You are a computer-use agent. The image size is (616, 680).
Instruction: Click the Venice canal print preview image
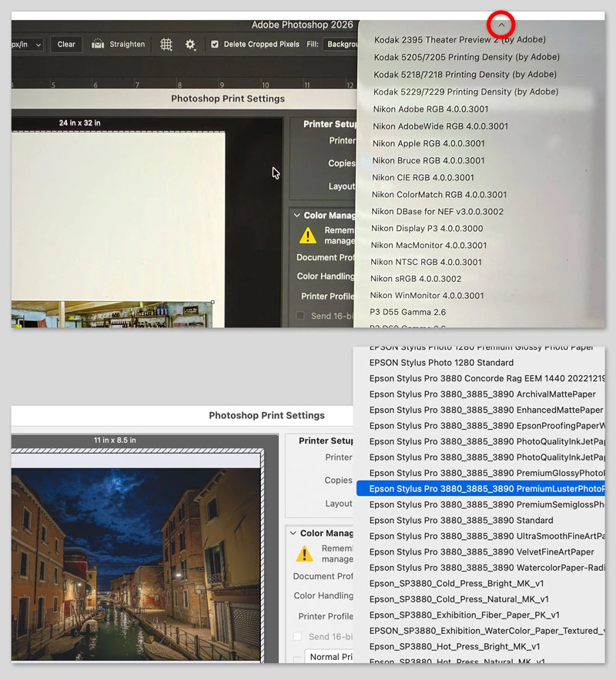[136, 564]
